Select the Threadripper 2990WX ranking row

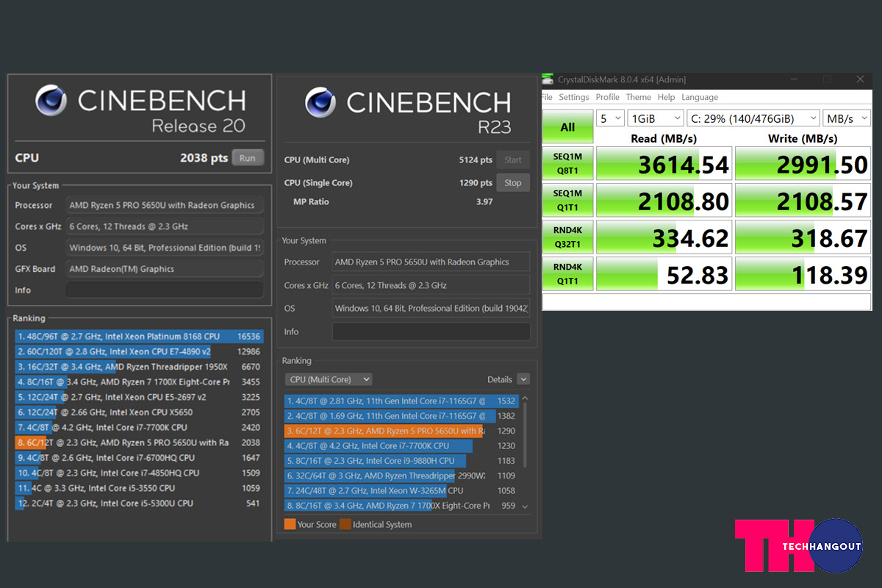[x=401, y=476]
